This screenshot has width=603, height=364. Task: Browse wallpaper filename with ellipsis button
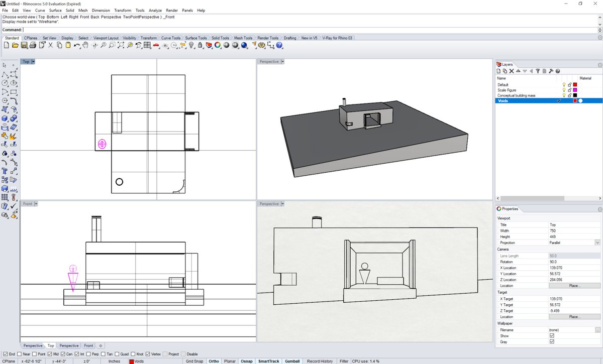(597, 330)
